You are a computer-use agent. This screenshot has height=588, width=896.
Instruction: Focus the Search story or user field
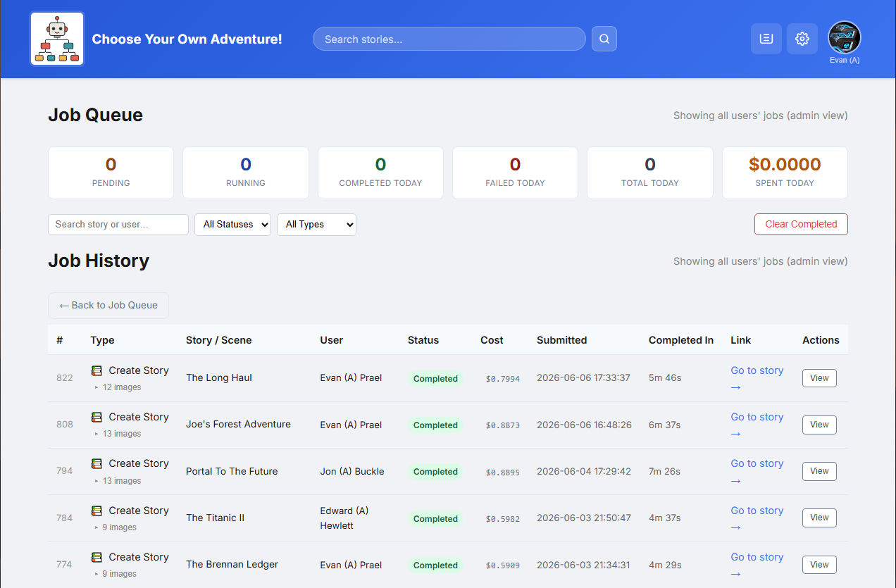[x=118, y=225]
